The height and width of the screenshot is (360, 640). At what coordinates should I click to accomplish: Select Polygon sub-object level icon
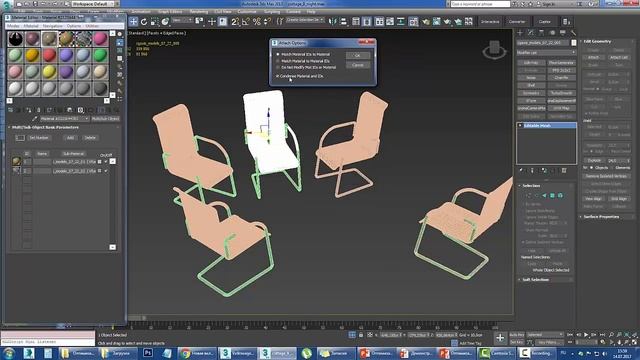coord(552,196)
